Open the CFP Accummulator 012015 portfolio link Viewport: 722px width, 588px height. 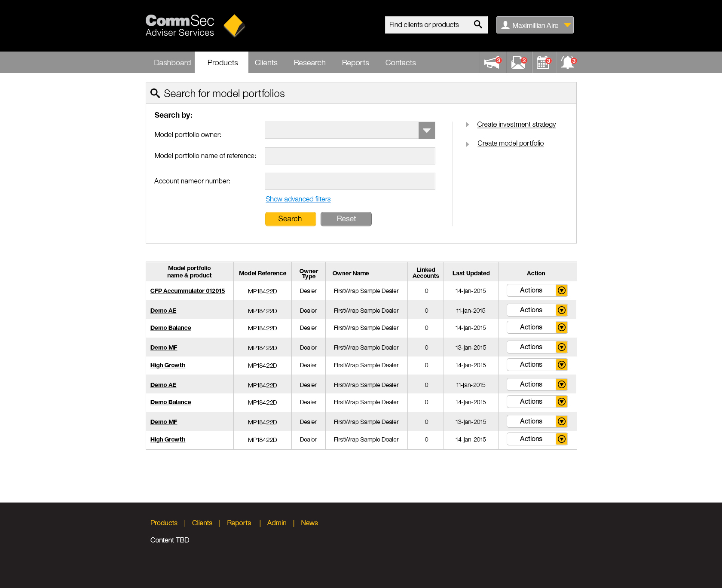tap(187, 291)
